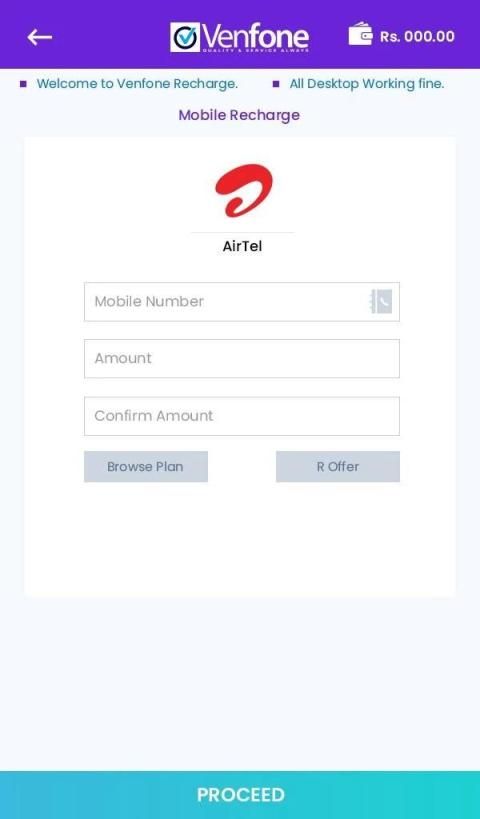Select the Confirm Amount input field
Viewport: 480px width, 819px height.
242,416
